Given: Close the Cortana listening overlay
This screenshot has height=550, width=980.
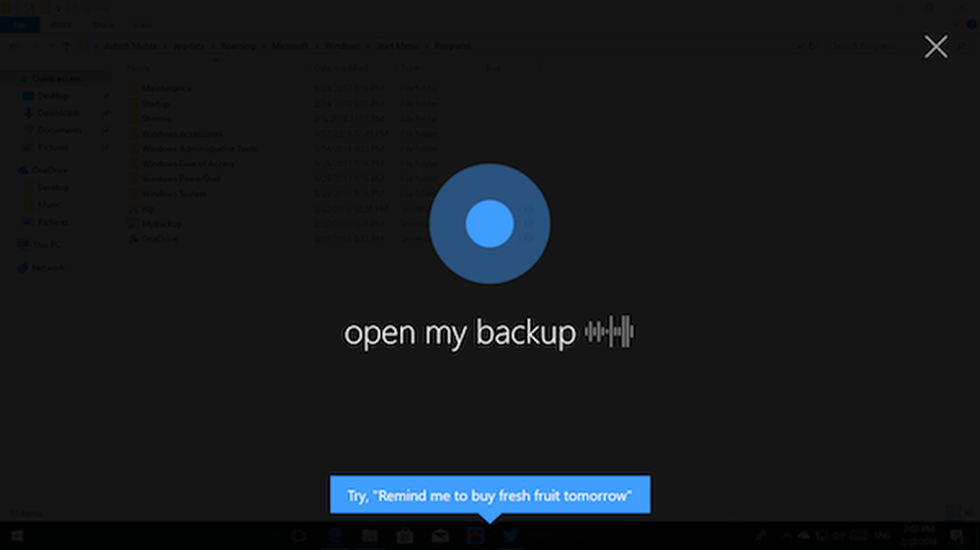Looking at the screenshot, I should [x=936, y=46].
